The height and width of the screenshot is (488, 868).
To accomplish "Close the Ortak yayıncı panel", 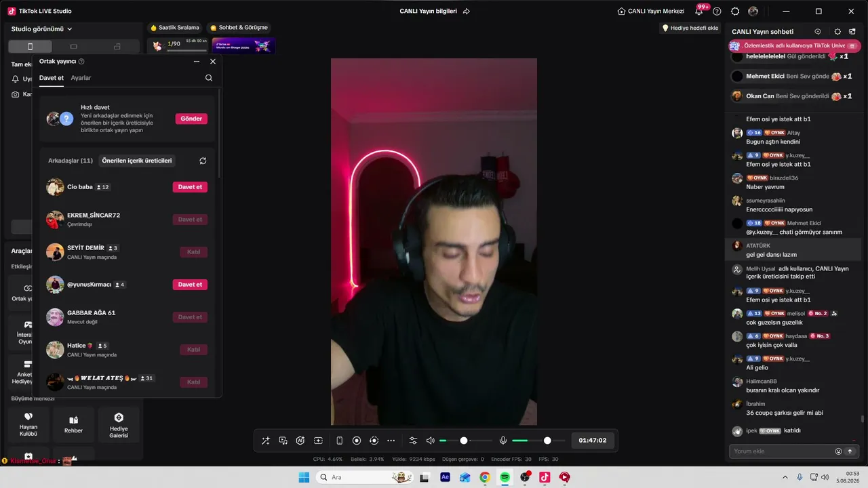I will 213,61.
